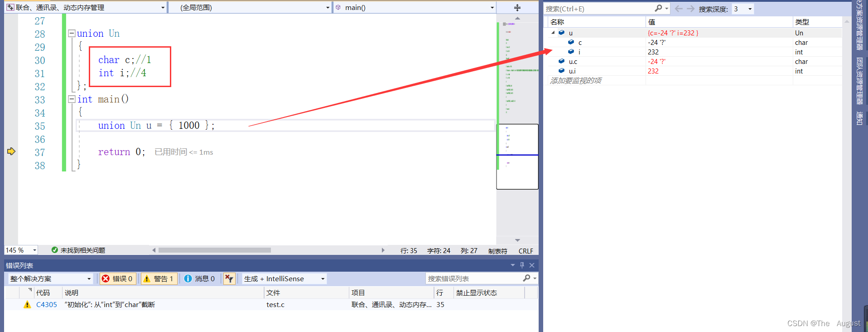Close the error list panel

coord(532,265)
